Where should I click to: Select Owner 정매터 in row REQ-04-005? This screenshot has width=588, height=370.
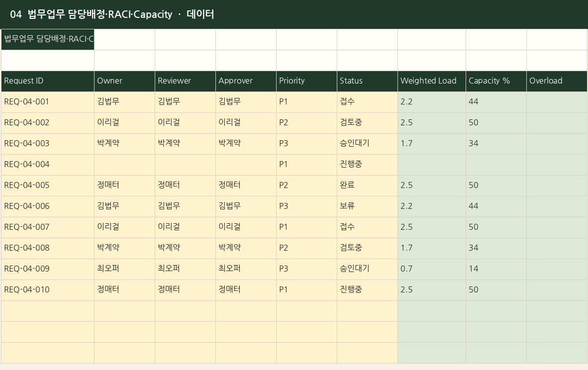(124, 185)
